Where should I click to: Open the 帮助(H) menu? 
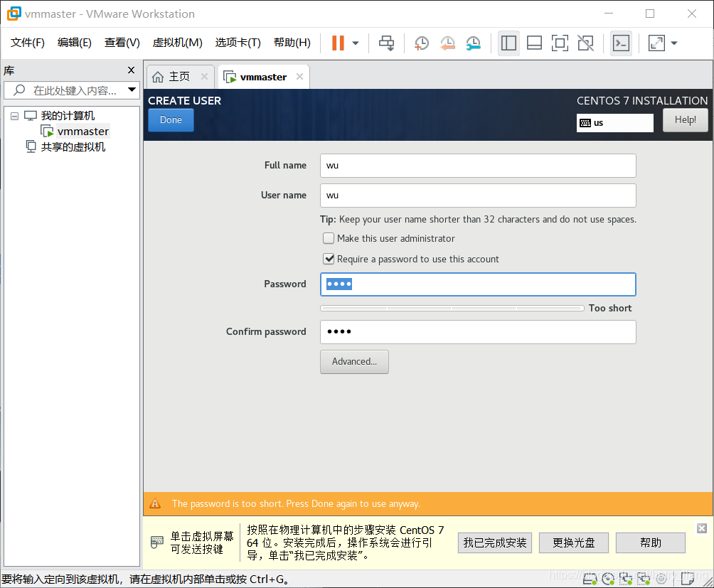click(292, 43)
